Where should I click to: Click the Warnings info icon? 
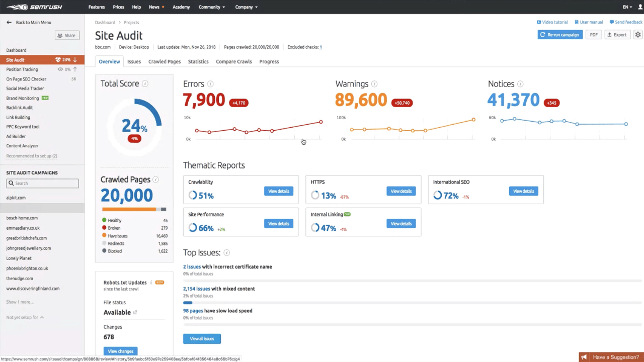tap(374, 84)
